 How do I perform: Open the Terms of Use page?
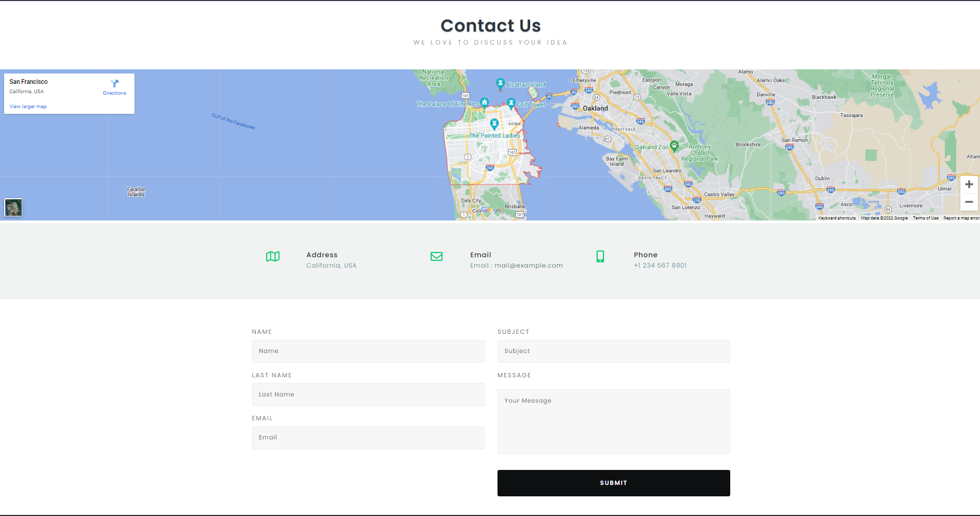pos(925,218)
